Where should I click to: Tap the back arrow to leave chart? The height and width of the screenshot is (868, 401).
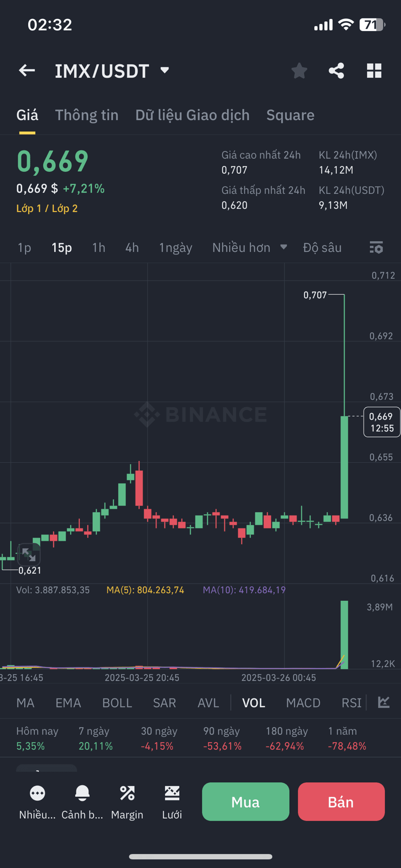(x=27, y=71)
